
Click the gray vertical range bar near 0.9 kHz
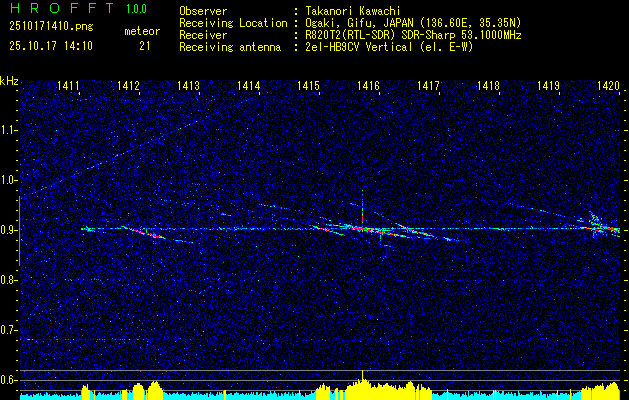pyautogui.click(x=19, y=231)
